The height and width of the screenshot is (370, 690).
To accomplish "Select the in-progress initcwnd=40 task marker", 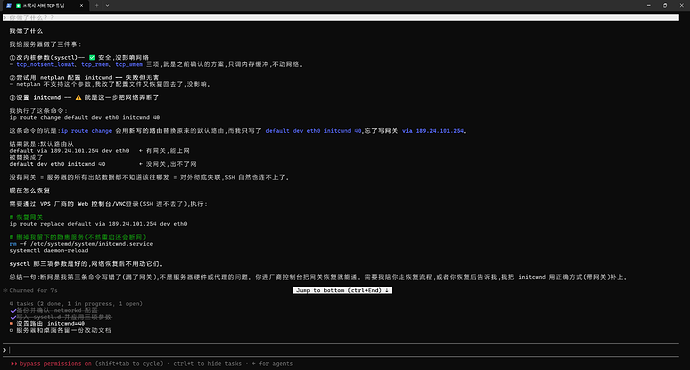I will click(x=11, y=324).
